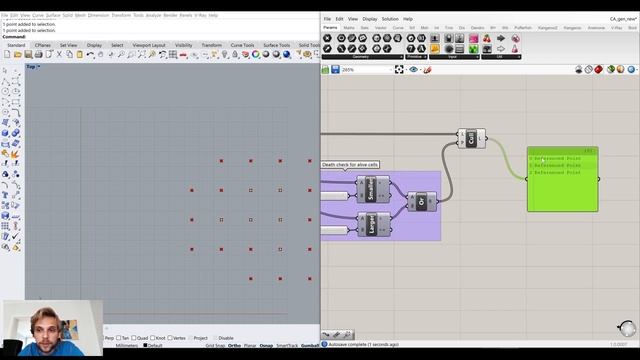Open Grasshopper File menu
This screenshot has width=640, height=360.
pyautogui.click(x=327, y=19)
